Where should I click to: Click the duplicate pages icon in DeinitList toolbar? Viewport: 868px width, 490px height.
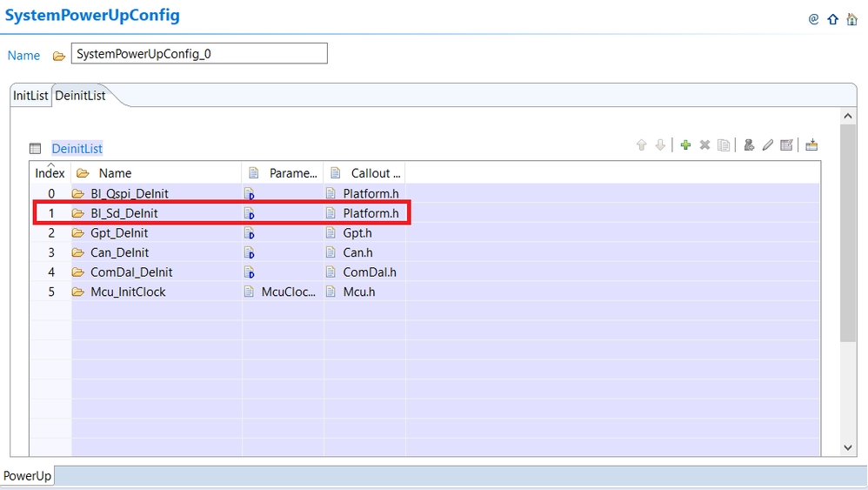pos(724,145)
